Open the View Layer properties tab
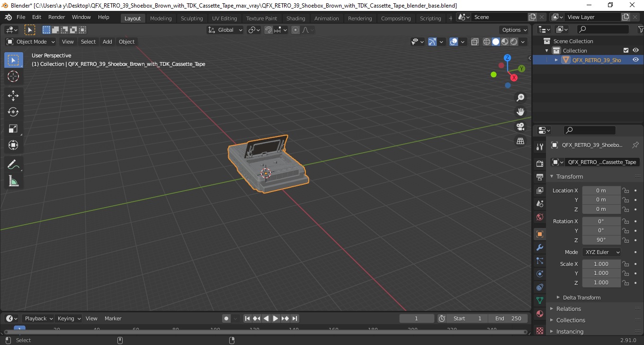Viewport: 644px width, 345px height. 540,191
